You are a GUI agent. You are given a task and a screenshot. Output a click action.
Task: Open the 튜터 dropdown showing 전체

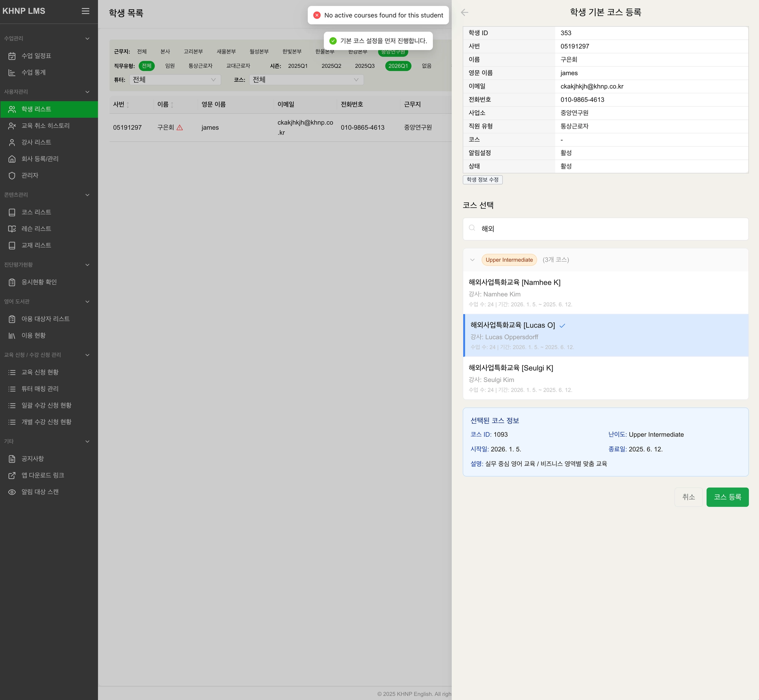(175, 80)
